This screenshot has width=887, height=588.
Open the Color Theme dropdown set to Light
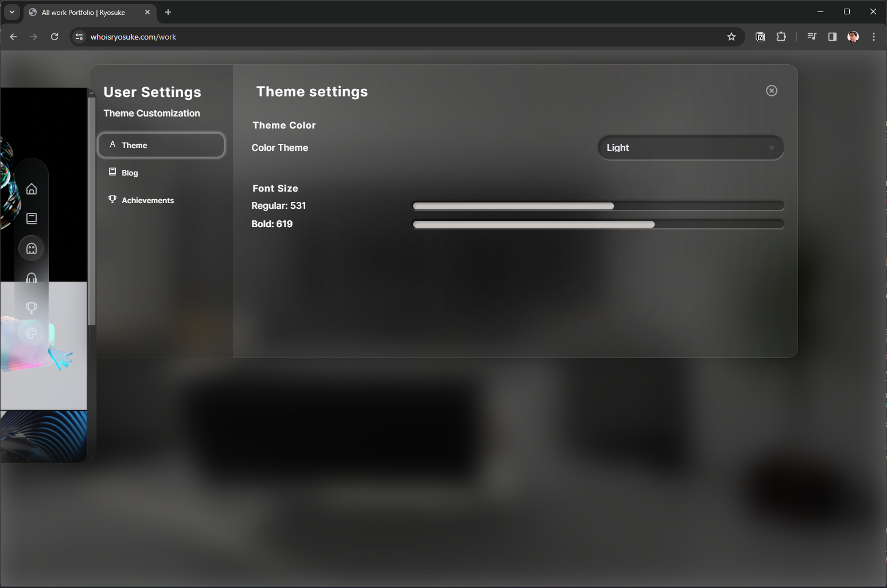coord(691,147)
